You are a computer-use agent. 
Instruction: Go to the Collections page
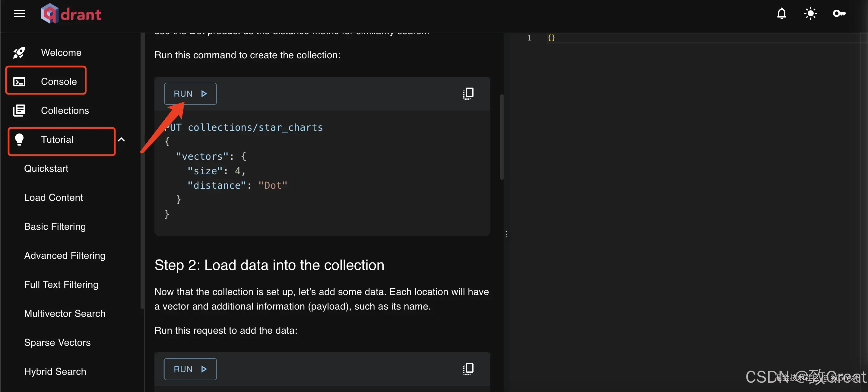(65, 110)
